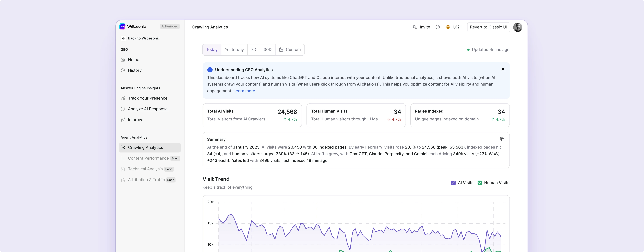Click the help question mark icon
Image resolution: width=644 pixels, height=252 pixels.
pyautogui.click(x=438, y=27)
